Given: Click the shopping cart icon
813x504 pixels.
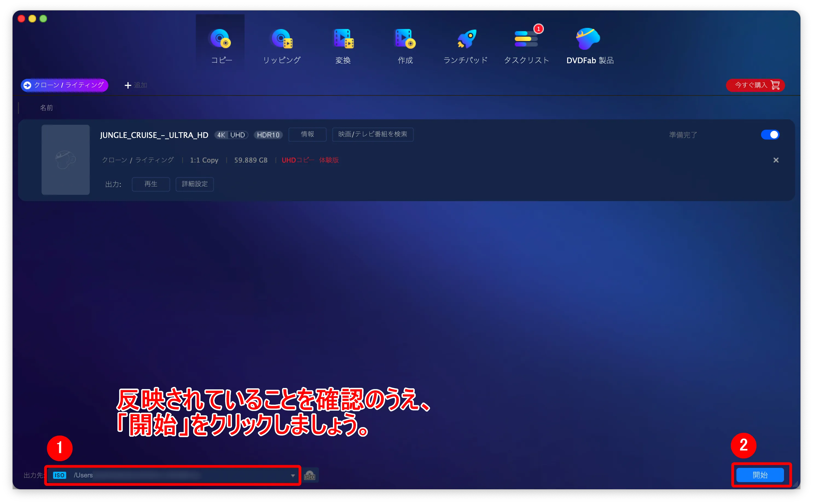Looking at the screenshot, I should (x=775, y=85).
